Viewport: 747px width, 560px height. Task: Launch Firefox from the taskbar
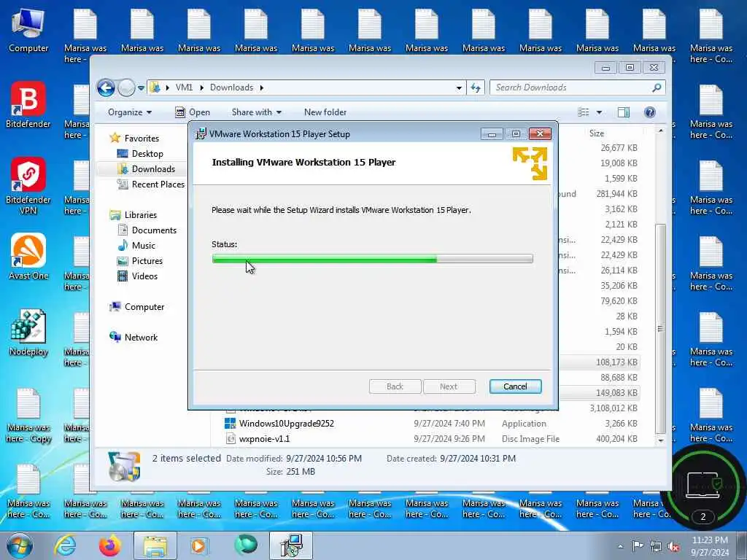point(110,545)
